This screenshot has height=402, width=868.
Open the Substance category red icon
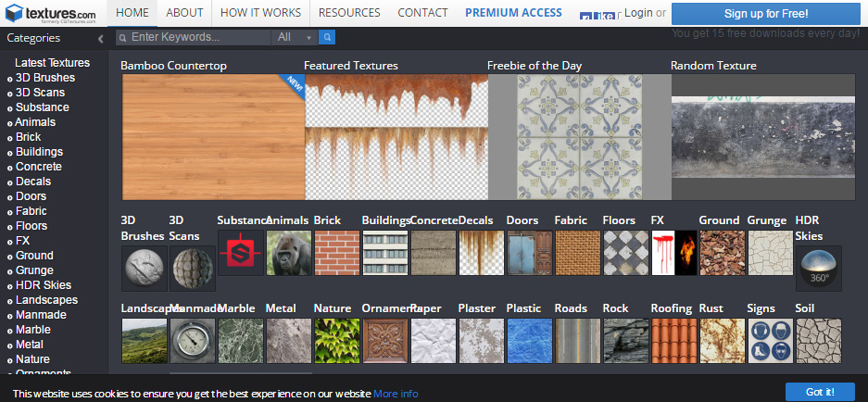[x=241, y=253]
